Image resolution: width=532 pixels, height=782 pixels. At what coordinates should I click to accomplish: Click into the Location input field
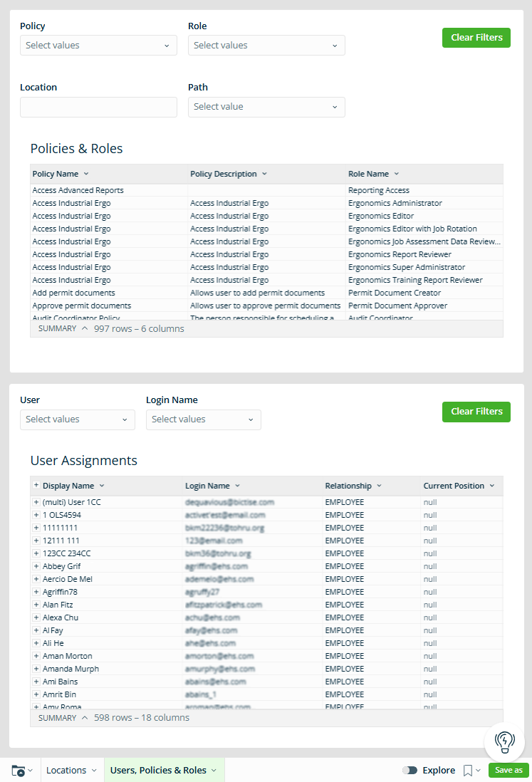(x=98, y=107)
